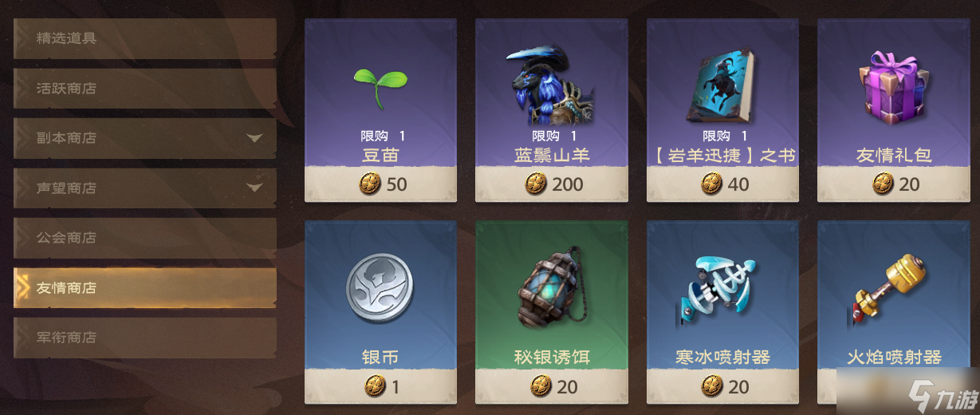Image resolution: width=980 pixels, height=415 pixels.
Task: Select the 【岩羊迅捷】之书 book icon
Action: coord(722,84)
